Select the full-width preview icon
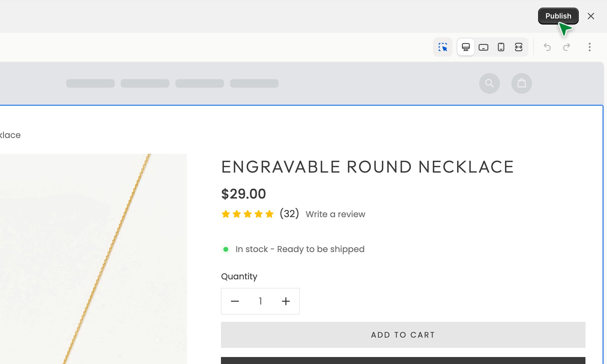This screenshot has width=607, height=364. [519, 47]
